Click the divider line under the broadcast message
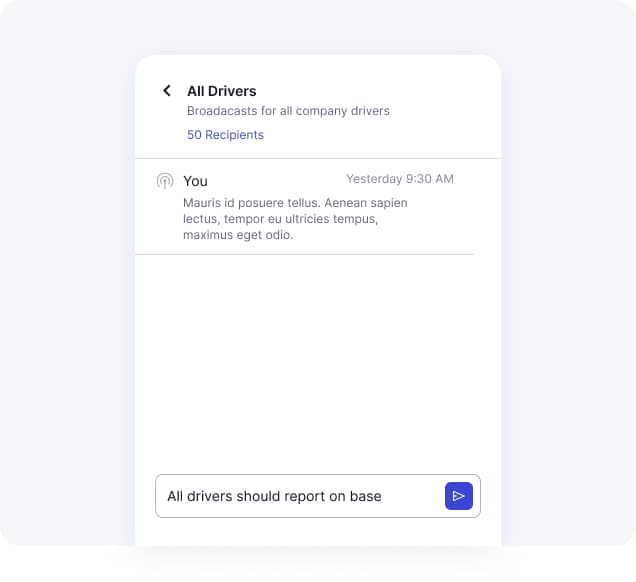This screenshot has height=582, width=636. [x=305, y=254]
